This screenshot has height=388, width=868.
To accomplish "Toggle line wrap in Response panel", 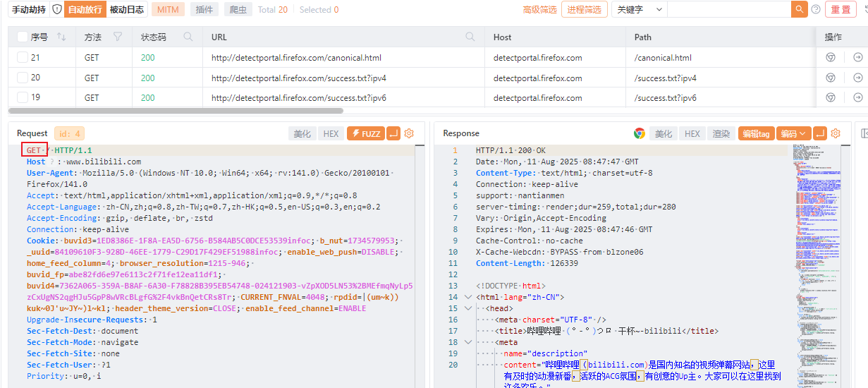I will coord(820,133).
